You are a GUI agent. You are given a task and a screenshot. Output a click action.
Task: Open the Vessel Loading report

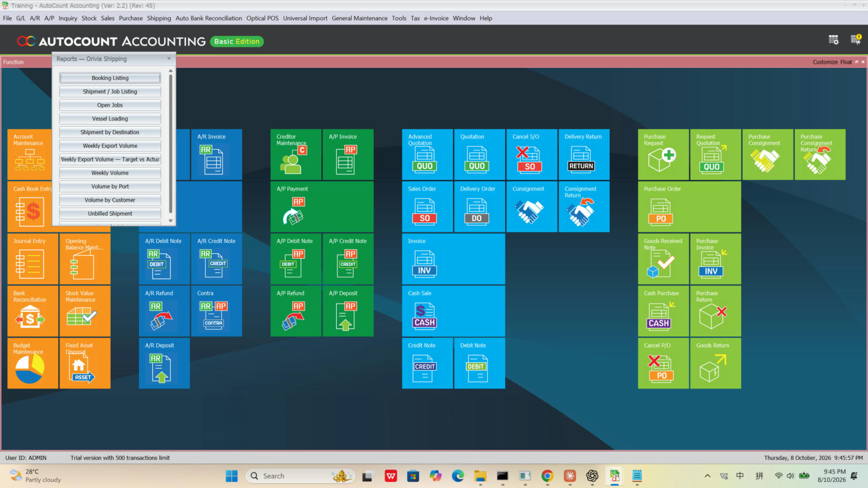click(x=110, y=119)
